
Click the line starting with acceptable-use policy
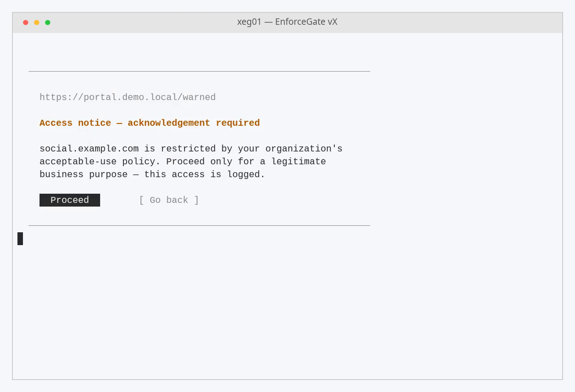183,162
